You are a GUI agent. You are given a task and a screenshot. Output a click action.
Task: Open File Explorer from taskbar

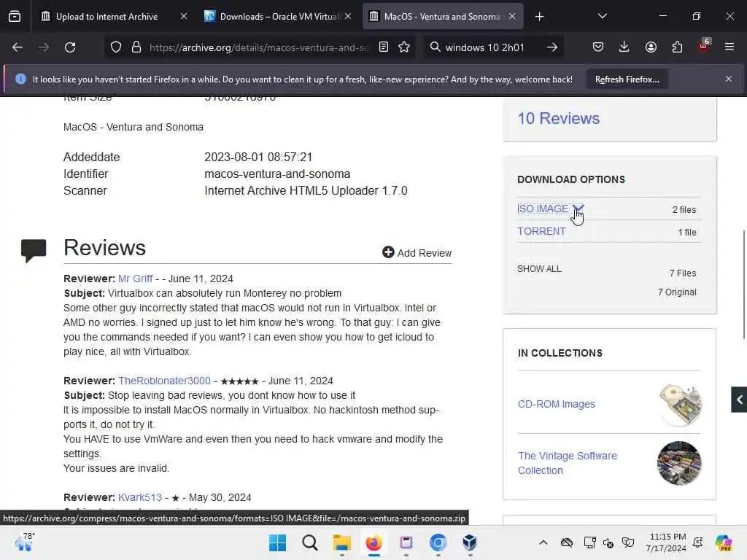[x=341, y=542]
